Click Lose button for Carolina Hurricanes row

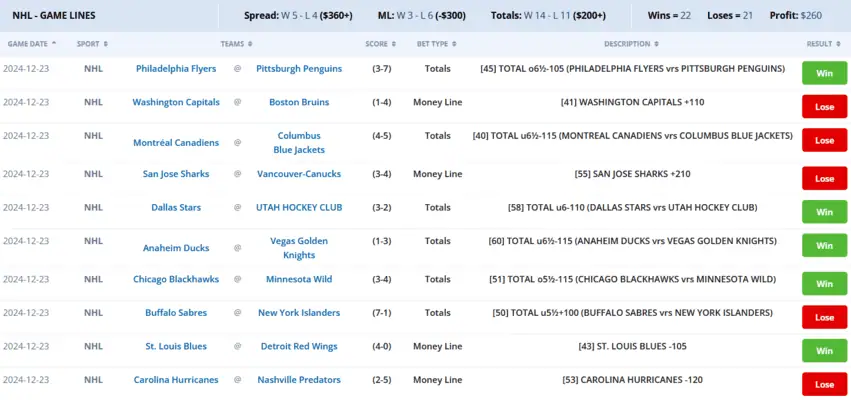point(824,385)
